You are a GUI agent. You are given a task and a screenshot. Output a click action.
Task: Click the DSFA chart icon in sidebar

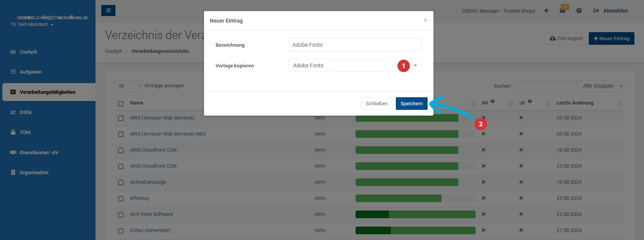pyautogui.click(x=13, y=112)
